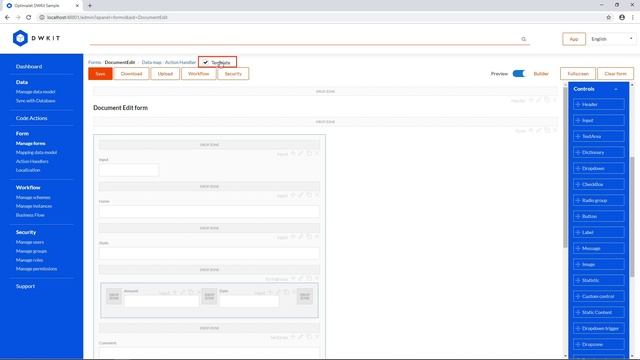640x360 pixels.
Task: Open a new browser tab
Action: pyautogui.click(x=90, y=5)
